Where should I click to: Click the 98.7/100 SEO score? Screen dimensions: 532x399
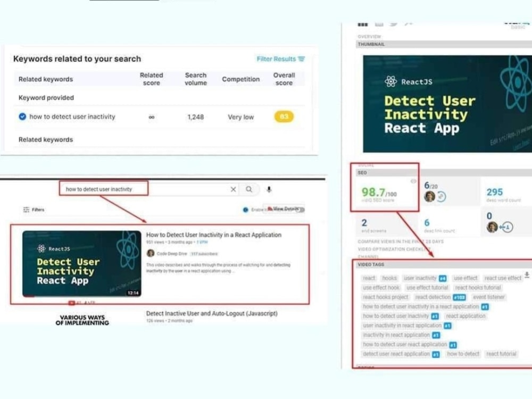point(379,193)
